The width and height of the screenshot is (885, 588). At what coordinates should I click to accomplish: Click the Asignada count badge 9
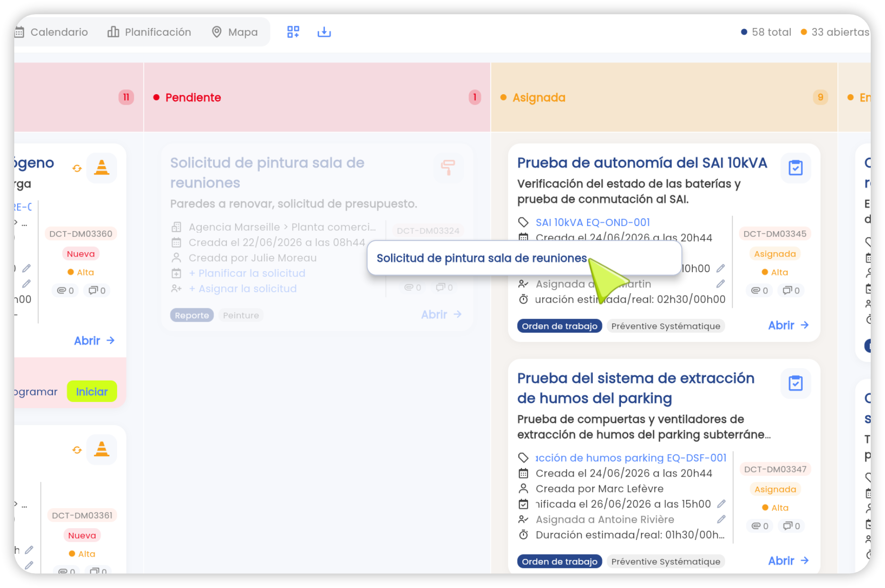coord(820,97)
